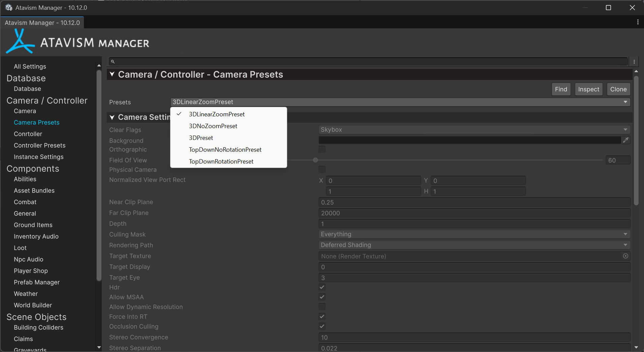Disable the Allow MSAA checkbox
Image resolution: width=644 pixels, height=352 pixels.
322,297
